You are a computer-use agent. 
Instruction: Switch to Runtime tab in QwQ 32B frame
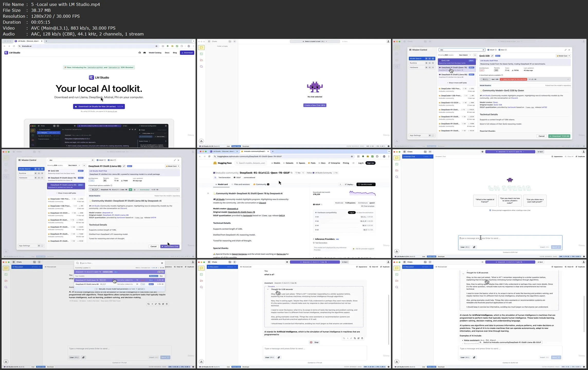tap(422, 63)
